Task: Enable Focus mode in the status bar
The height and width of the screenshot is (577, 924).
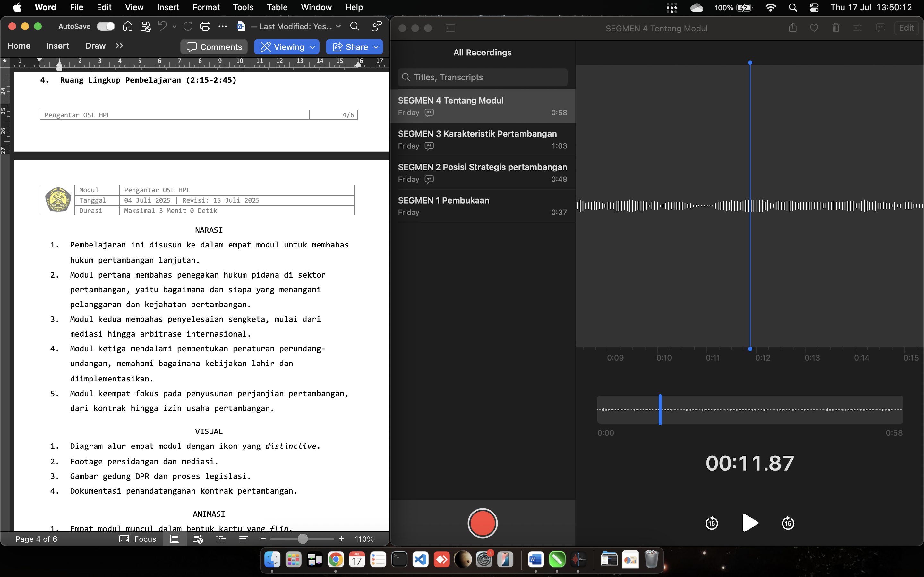Action: coord(138,539)
